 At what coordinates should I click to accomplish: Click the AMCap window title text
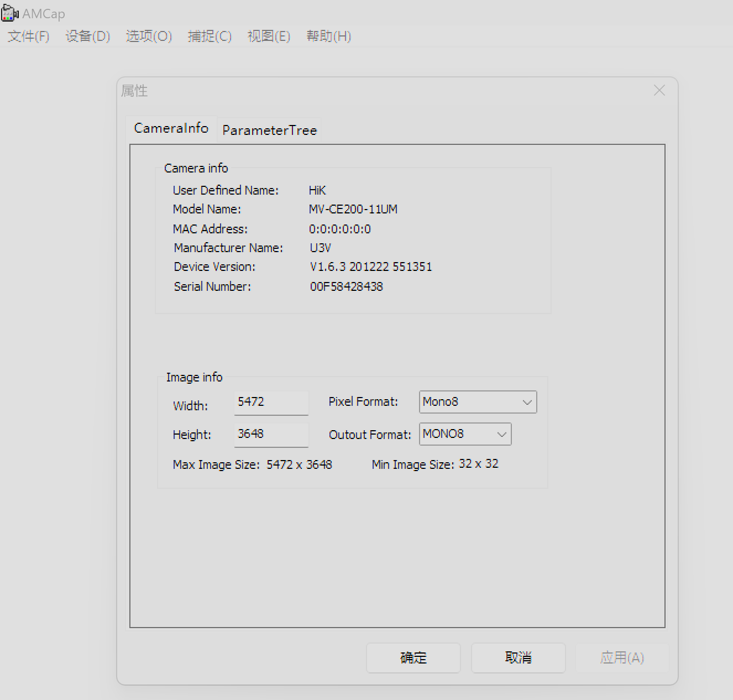coord(44,14)
